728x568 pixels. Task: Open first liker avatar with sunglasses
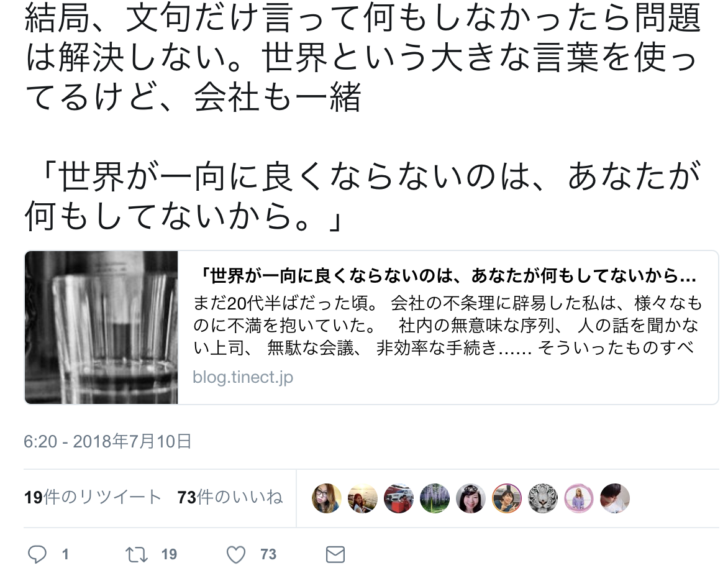click(x=326, y=498)
